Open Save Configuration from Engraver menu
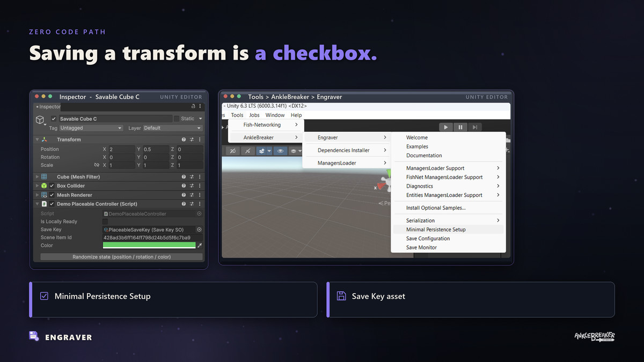 (x=448, y=239)
